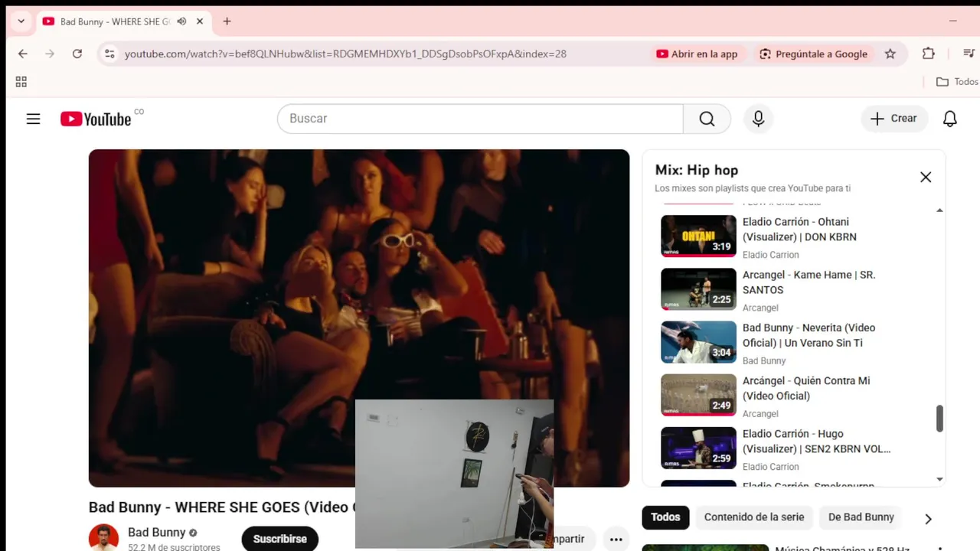Play Arcangel - Kame Hame thumbnail
Viewport: 980px width, 551px height.
698,289
